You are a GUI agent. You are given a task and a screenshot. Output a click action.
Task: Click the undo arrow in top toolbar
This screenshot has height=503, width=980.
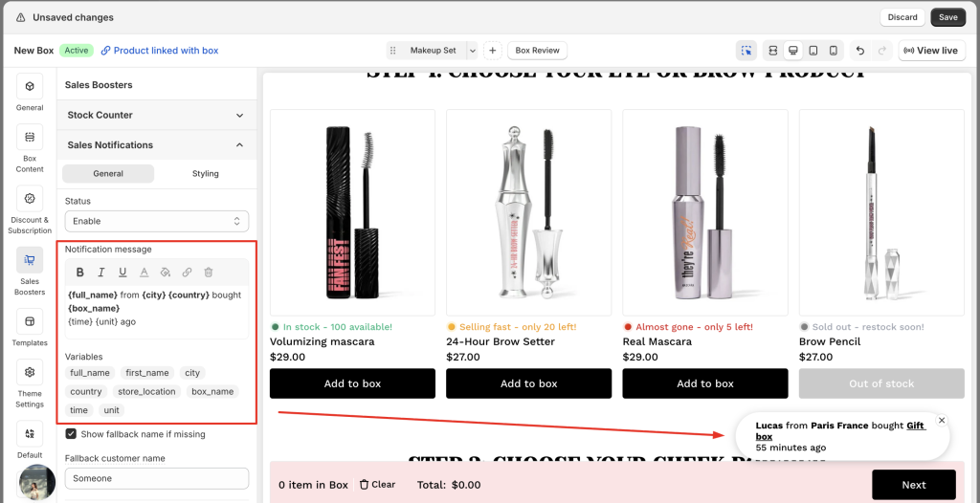click(860, 50)
